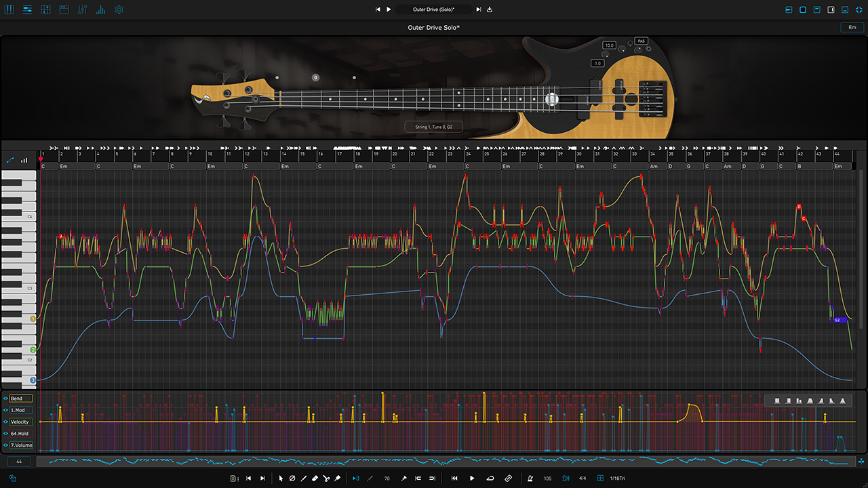Viewport: 868px width, 488px height.
Task: Open the document options menu icon
Action: point(235,479)
